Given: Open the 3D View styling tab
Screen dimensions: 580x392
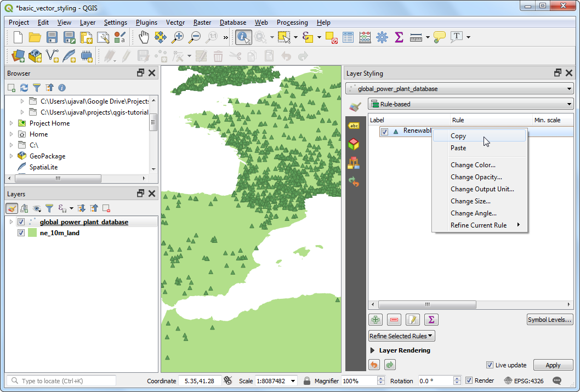Looking at the screenshot, I should point(354,144).
